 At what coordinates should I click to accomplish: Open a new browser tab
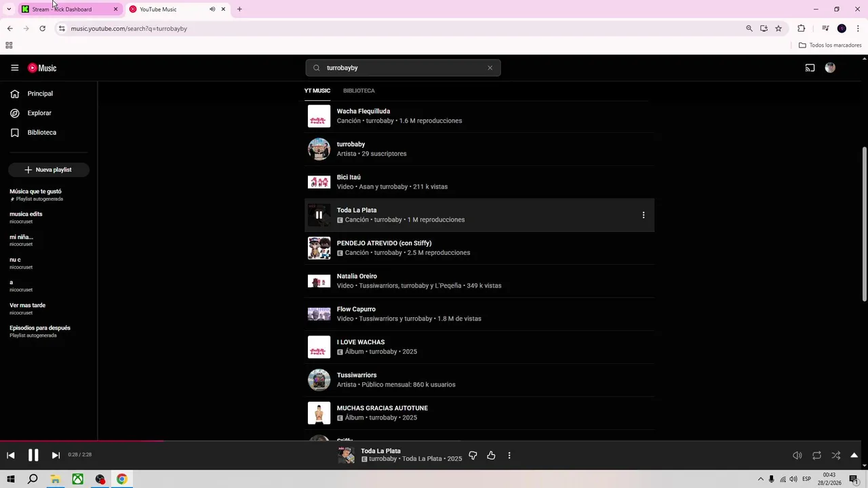click(x=239, y=9)
